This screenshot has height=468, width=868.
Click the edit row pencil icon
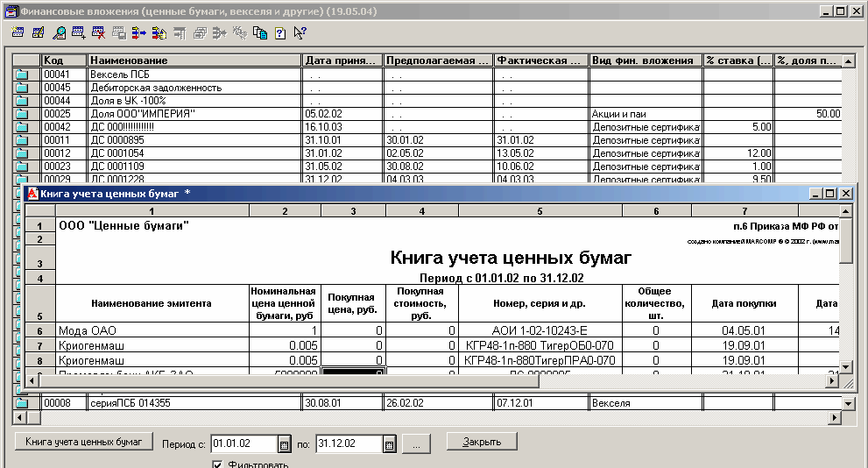(39, 33)
